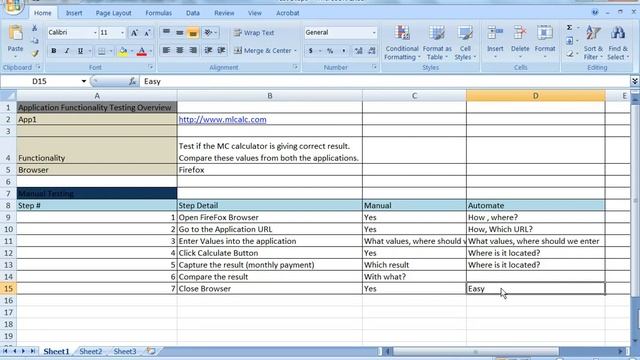Open Cell Styles gallery

pyautogui.click(x=465, y=43)
